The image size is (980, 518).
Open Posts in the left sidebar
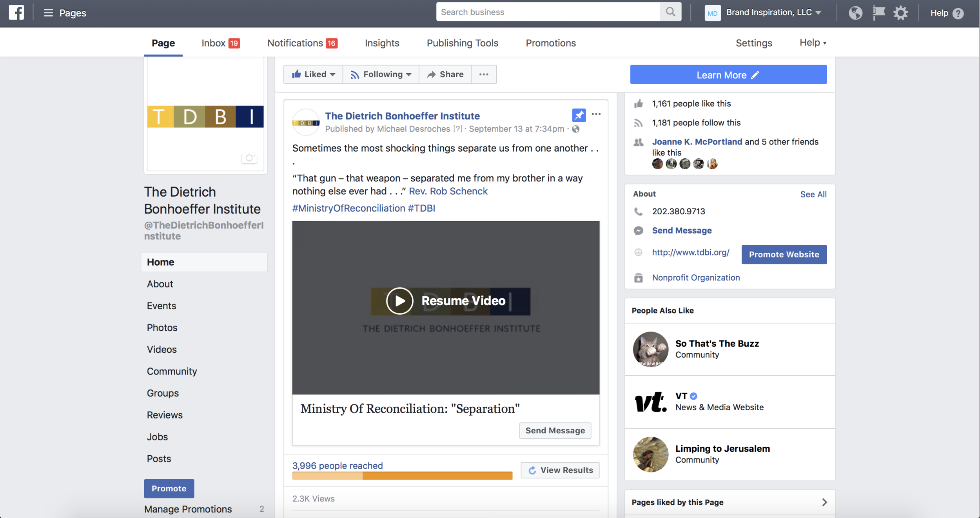159,459
